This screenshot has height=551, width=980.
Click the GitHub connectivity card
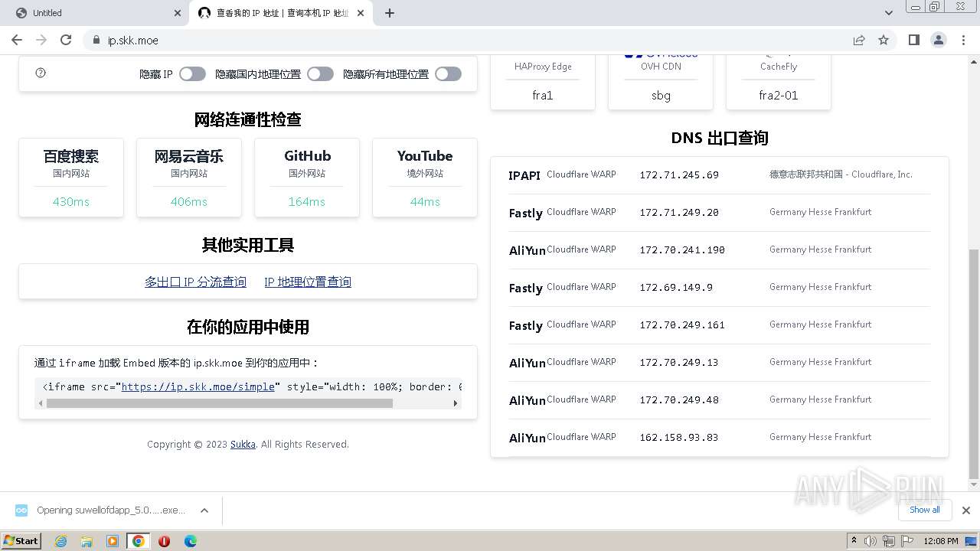(x=307, y=178)
